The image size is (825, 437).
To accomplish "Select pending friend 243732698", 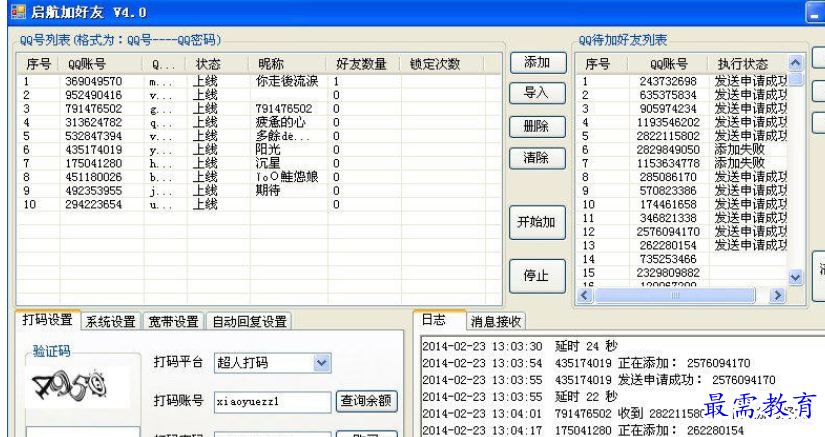I will coord(682,82).
